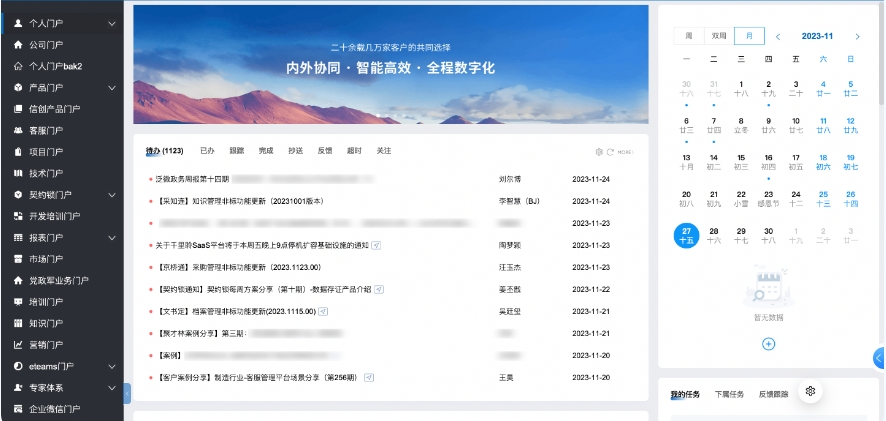Switch to the 已办 tab

(x=207, y=151)
